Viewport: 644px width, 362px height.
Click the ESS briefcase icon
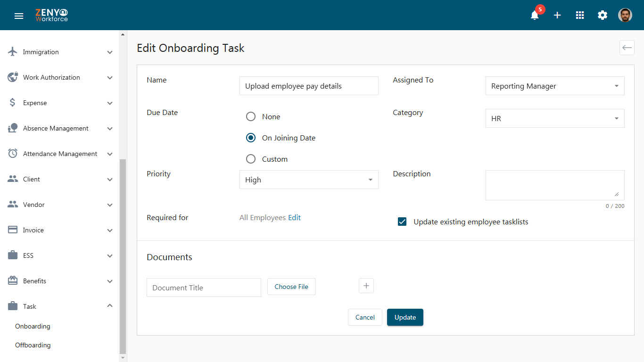coord(13,255)
